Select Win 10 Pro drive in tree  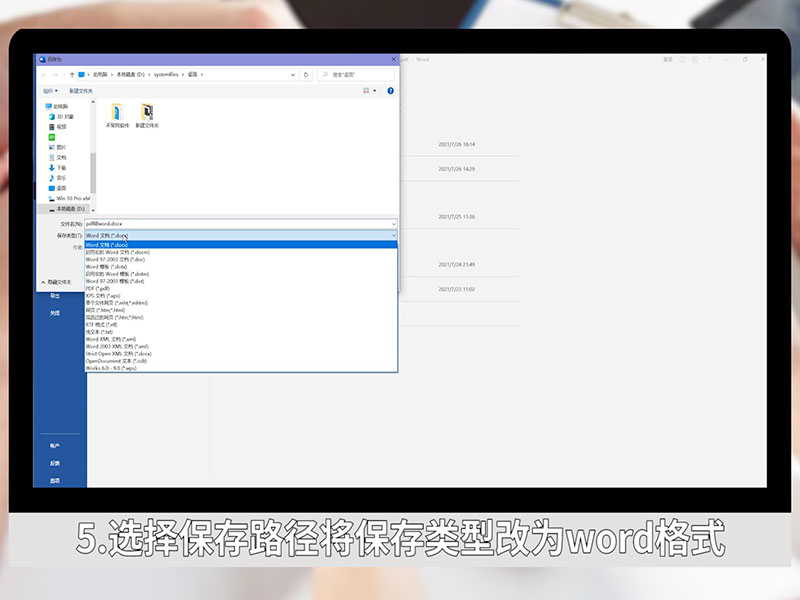69,198
